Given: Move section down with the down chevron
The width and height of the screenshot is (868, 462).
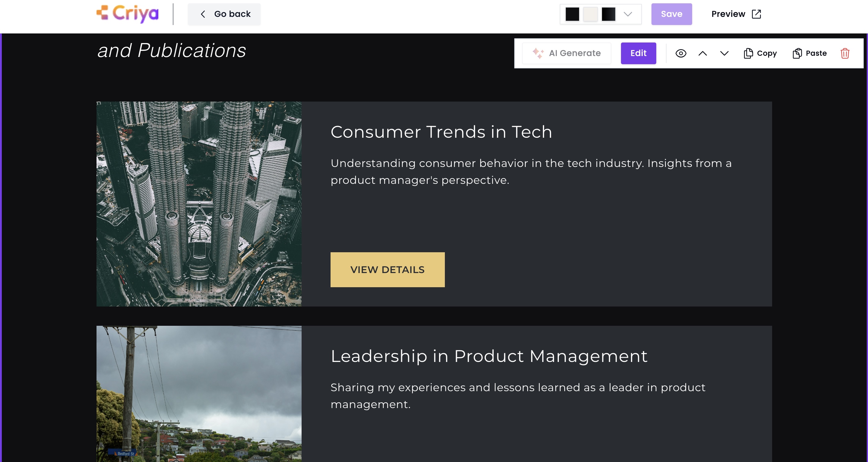Looking at the screenshot, I should [x=724, y=53].
